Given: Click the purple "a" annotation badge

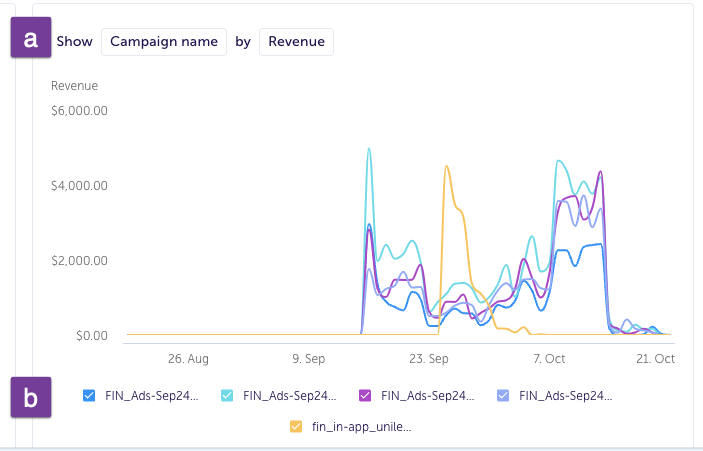Looking at the screenshot, I should tap(31, 41).
